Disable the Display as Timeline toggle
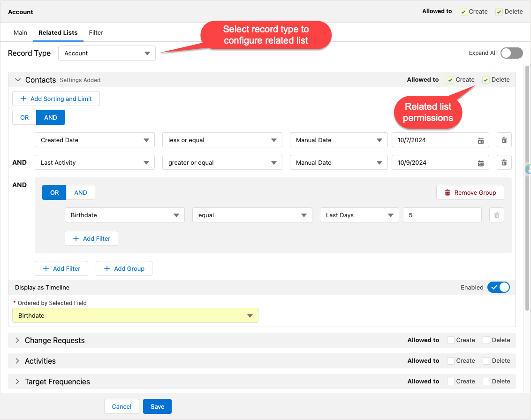The image size is (531, 420). pos(499,287)
